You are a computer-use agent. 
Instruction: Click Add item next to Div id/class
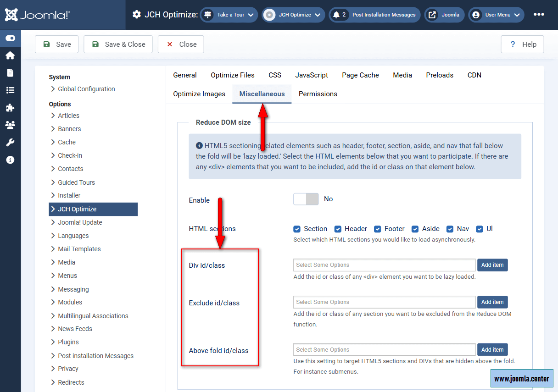click(x=492, y=265)
